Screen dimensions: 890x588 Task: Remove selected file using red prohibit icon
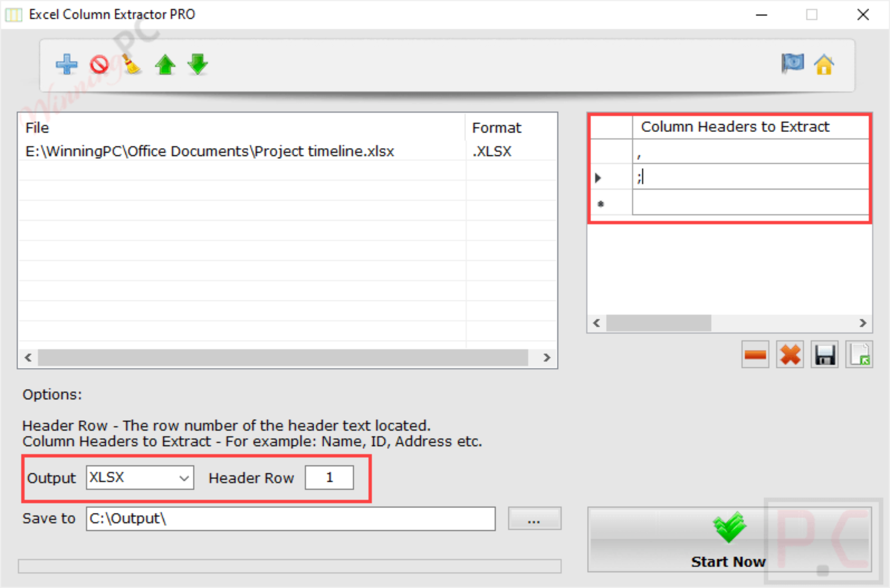pyautogui.click(x=99, y=65)
